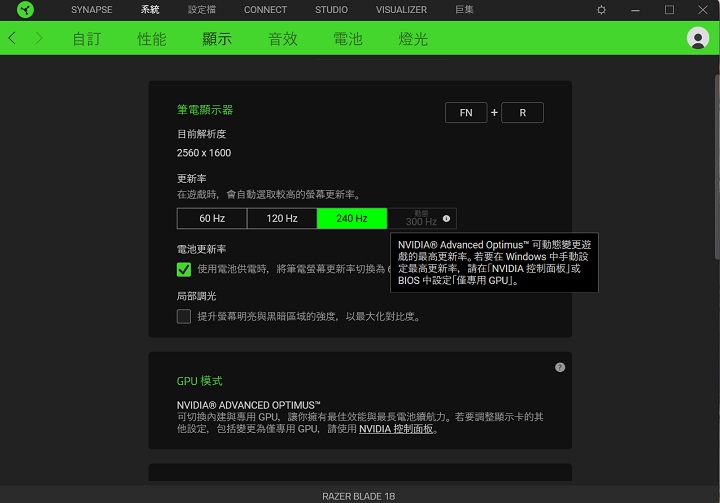Open the CONNECT tab

[265, 10]
